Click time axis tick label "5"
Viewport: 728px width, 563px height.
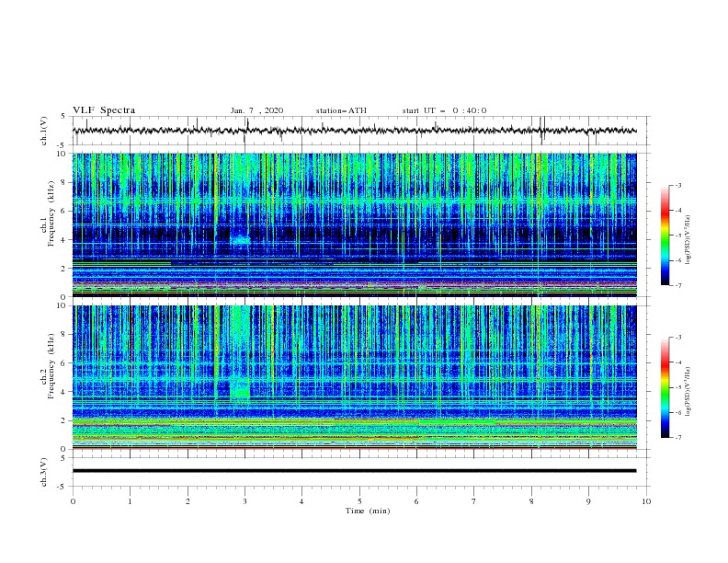(x=359, y=501)
